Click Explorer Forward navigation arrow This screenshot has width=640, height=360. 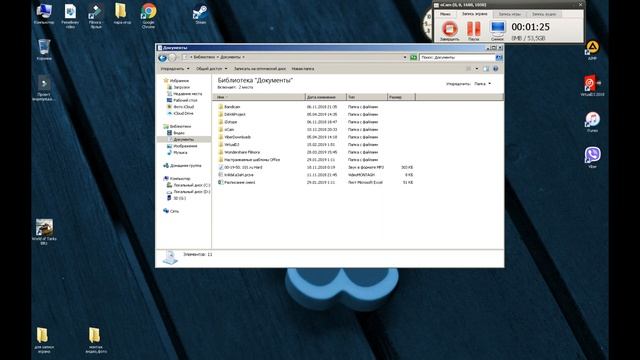172,58
